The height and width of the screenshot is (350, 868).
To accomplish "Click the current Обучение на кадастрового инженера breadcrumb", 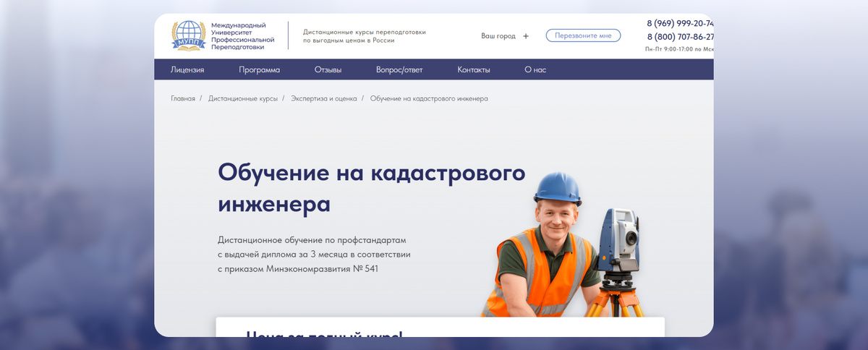I will (429, 98).
